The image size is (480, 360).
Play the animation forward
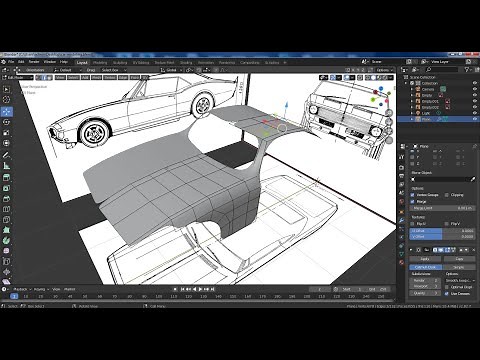pos(200,289)
